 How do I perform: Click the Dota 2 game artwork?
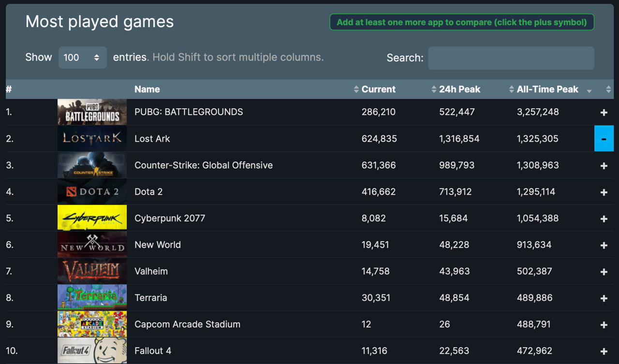[x=92, y=191]
